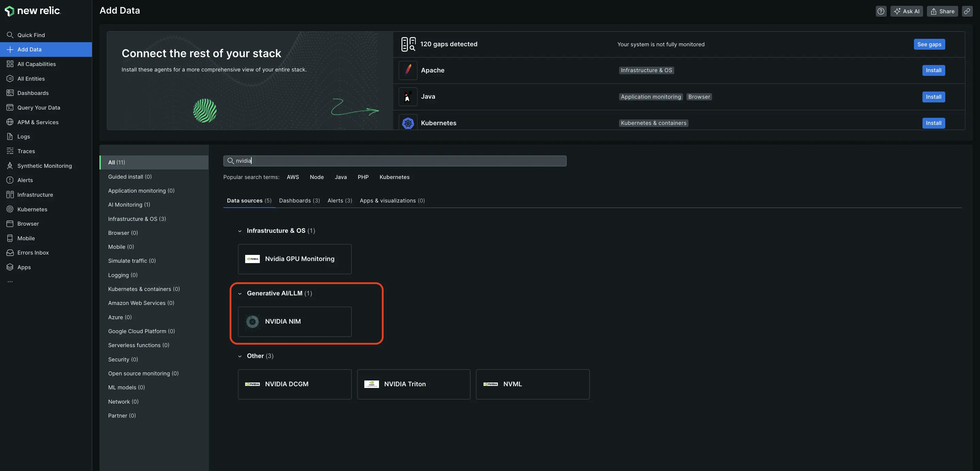Viewport: 980px width, 471px height.
Task: Open the NVIDIA NIM data source
Action: point(295,322)
